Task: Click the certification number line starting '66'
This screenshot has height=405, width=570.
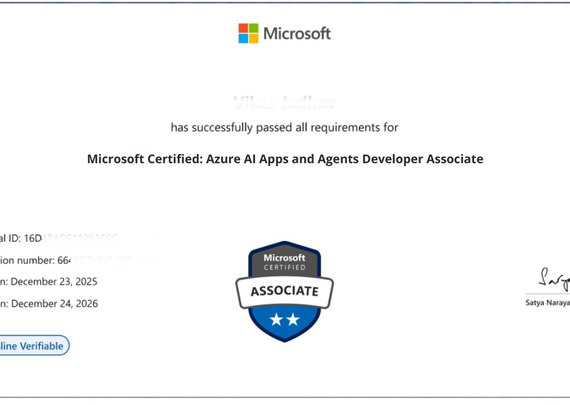Action: pos(65,260)
